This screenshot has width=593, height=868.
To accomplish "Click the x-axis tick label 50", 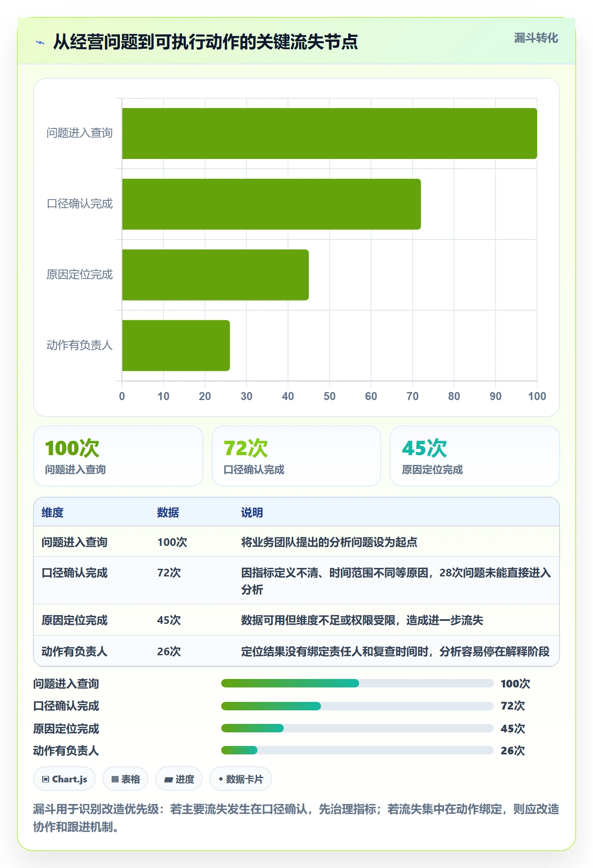I will 330,396.
